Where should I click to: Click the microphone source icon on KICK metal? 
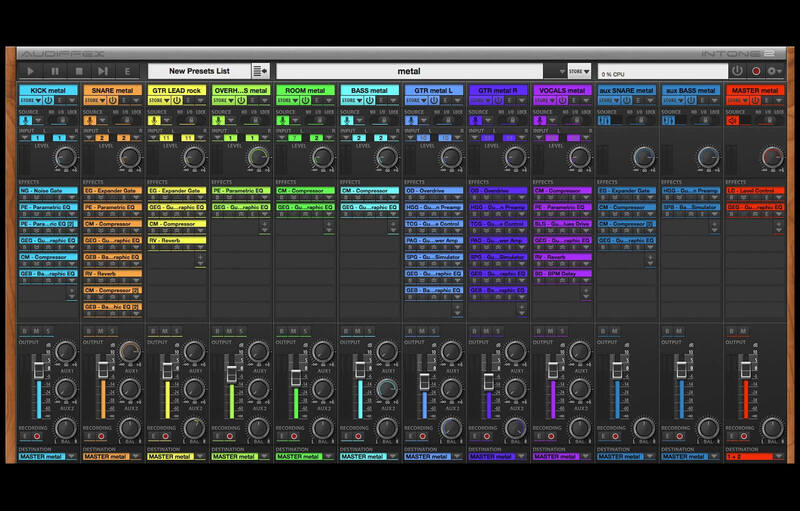[26, 120]
